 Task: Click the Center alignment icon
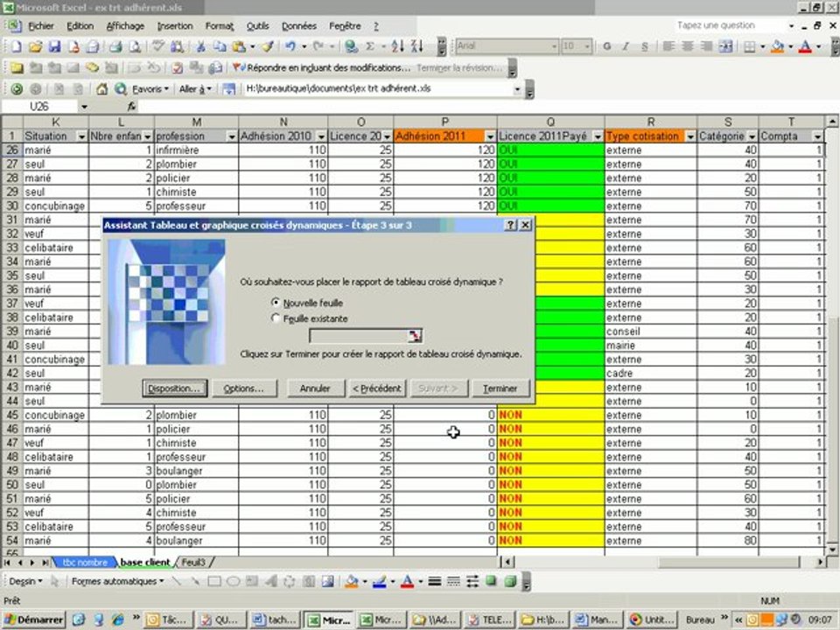pos(688,46)
